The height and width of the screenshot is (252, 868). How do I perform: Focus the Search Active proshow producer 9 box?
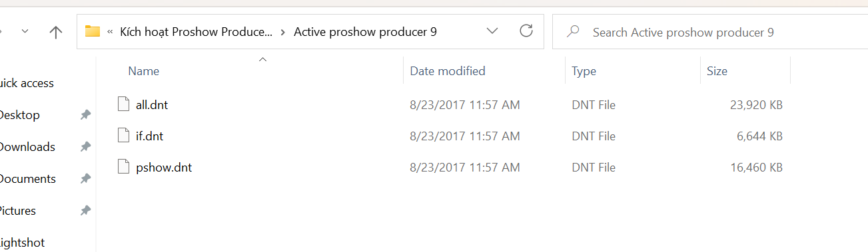[710, 32]
